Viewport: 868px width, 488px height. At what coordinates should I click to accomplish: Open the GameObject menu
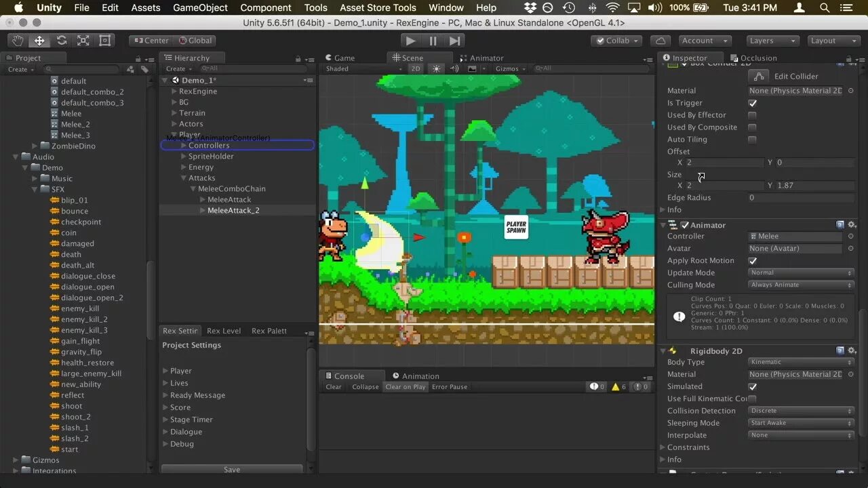[x=200, y=8]
